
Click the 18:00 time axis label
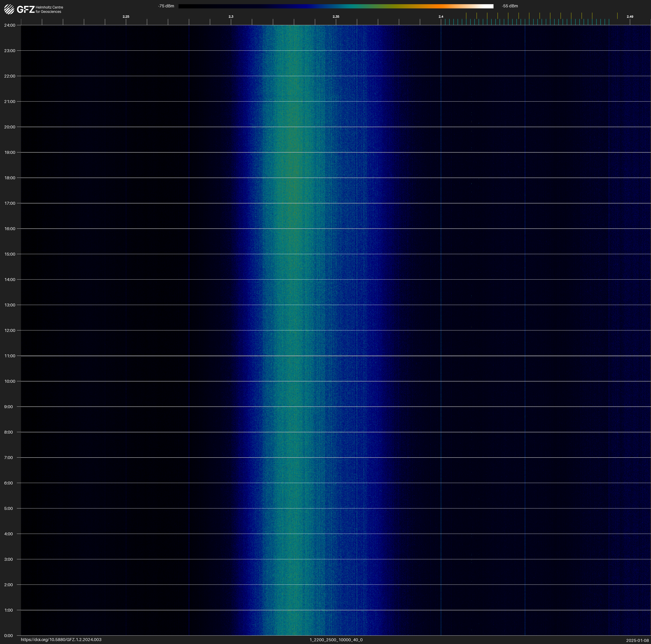point(10,178)
